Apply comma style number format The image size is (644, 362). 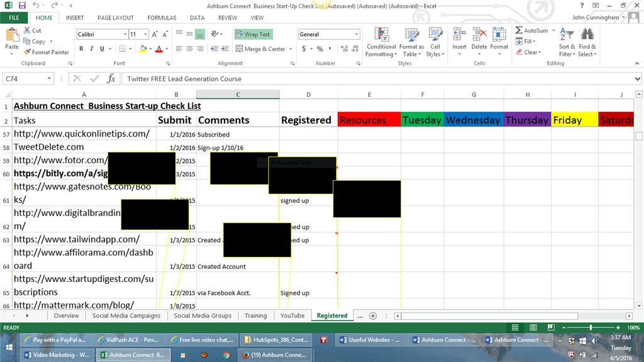[x=330, y=48]
